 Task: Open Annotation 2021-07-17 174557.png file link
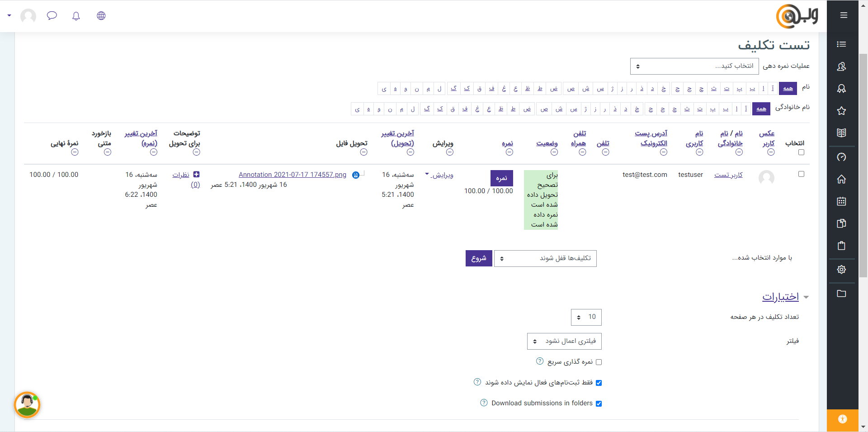click(292, 175)
